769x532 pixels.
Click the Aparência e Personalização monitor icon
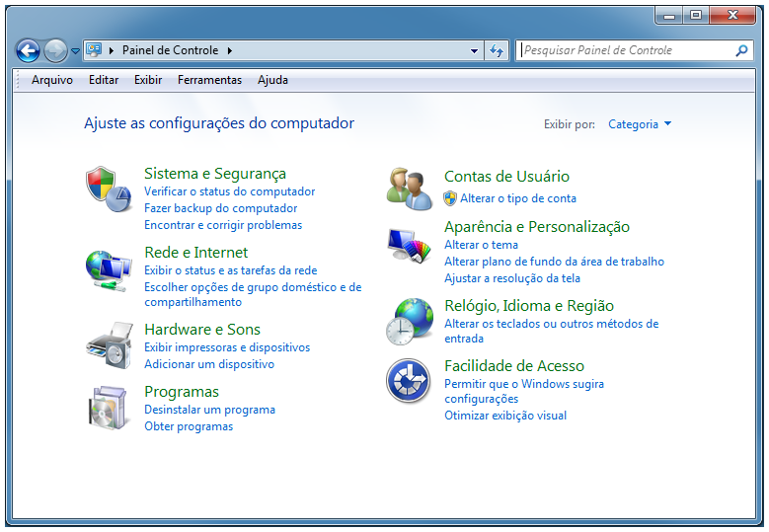pos(409,245)
